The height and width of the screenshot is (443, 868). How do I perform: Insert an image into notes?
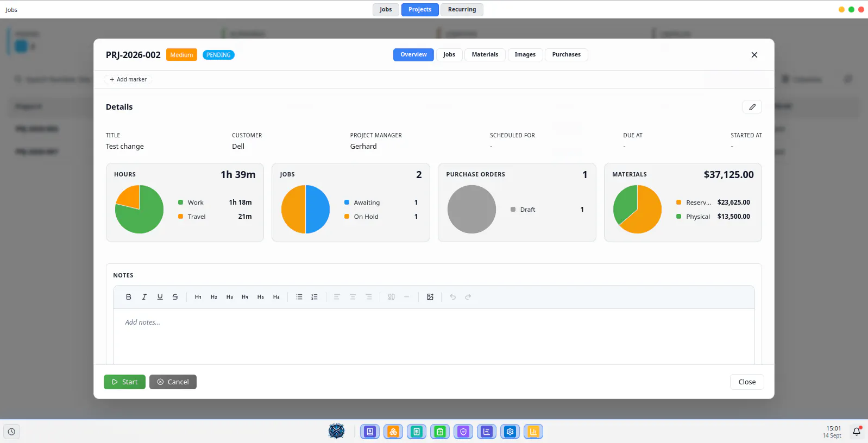pos(430,297)
